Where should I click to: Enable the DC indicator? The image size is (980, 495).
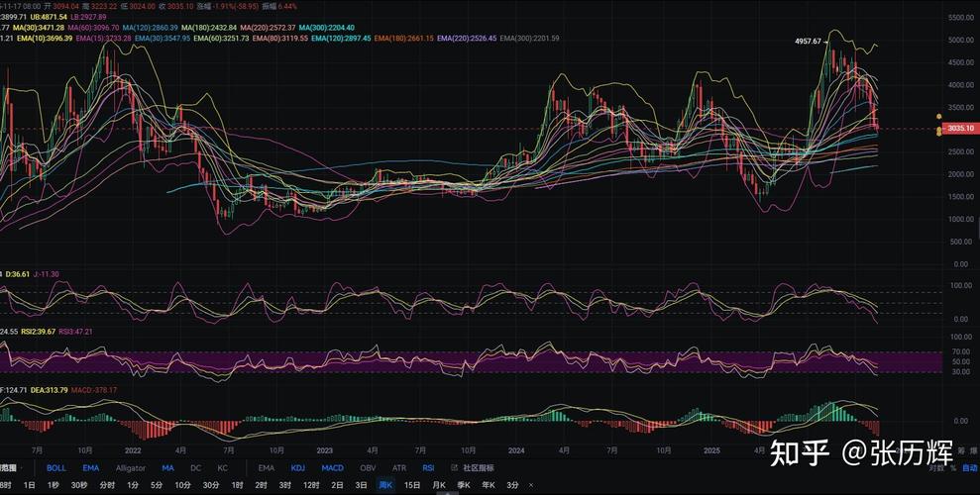click(x=195, y=468)
